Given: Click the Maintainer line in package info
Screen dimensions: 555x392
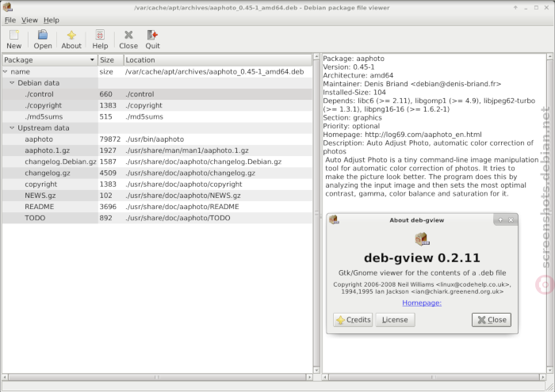Looking at the screenshot, I should point(412,84).
